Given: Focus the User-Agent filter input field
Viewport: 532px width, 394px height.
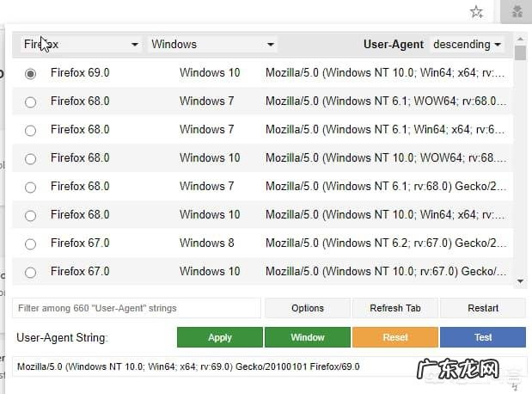Looking at the screenshot, I should [136, 308].
